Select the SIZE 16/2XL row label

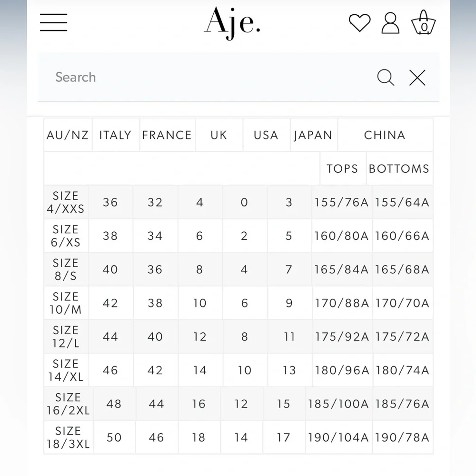tap(68, 404)
